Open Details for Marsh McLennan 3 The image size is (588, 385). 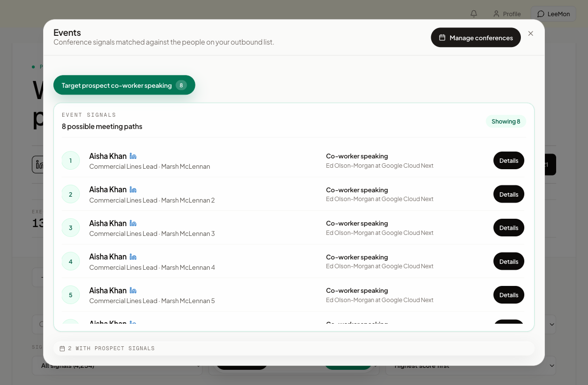tap(509, 228)
